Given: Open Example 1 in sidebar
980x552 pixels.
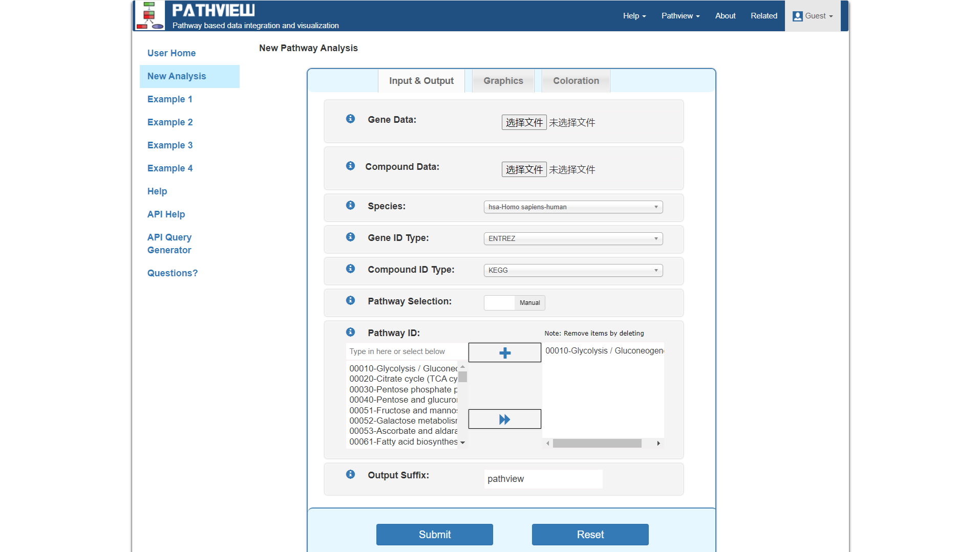Looking at the screenshot, I should pyautogui.click(x=170, y=99).
